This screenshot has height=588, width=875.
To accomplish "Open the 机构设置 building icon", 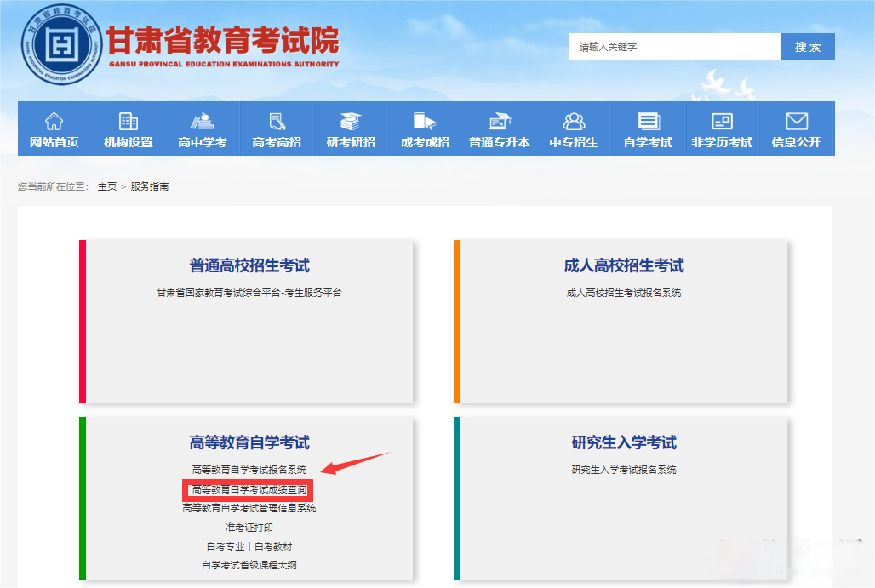I will click(129, 121).
